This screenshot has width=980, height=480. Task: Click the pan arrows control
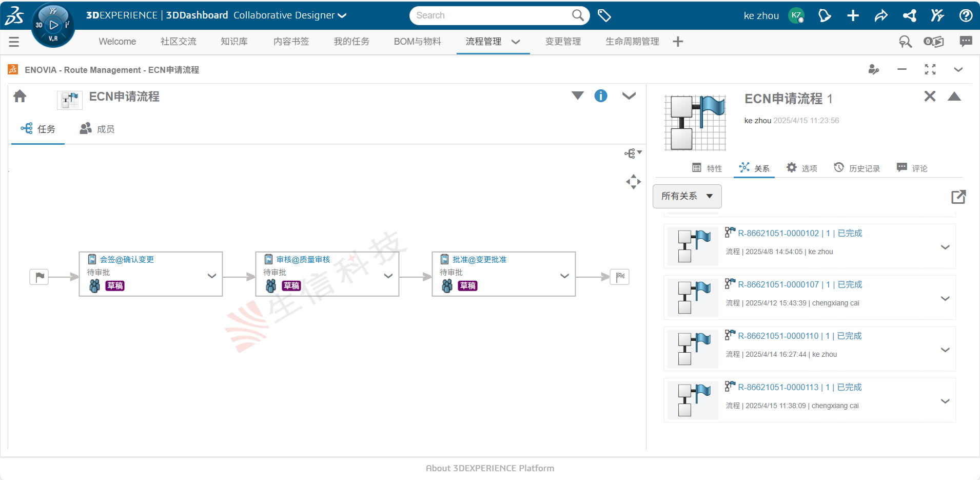tap(634, 182)
